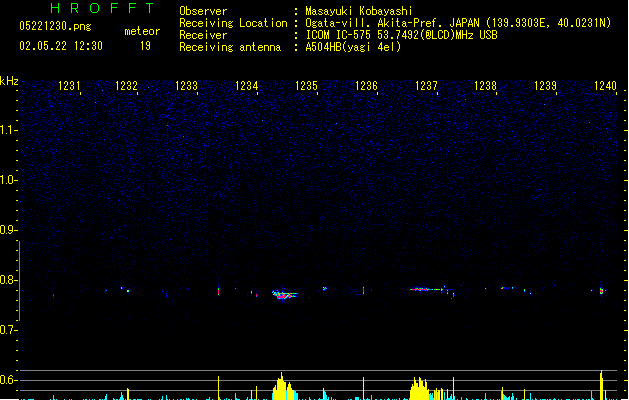Click the 1.0 kHz axis label

pos(8,180)
